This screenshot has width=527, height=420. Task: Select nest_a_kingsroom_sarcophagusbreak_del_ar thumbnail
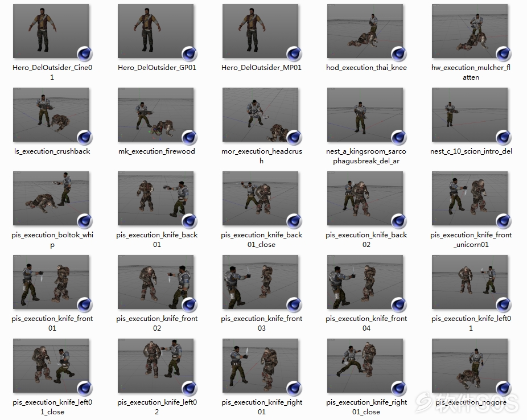point(365,114)
